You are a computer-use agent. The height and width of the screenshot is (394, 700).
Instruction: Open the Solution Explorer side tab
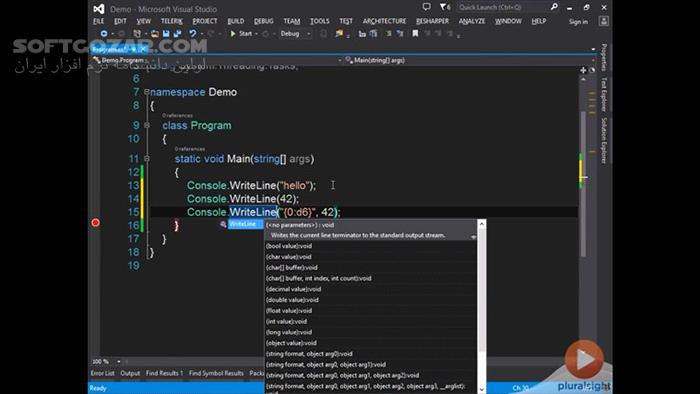(604, 141)
